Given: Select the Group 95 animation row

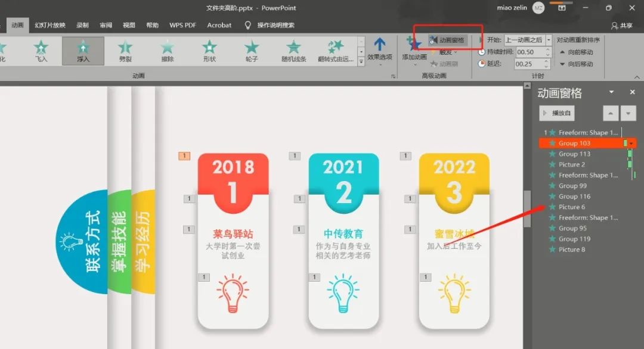Looking at the screenshot, I should (587, 228).
